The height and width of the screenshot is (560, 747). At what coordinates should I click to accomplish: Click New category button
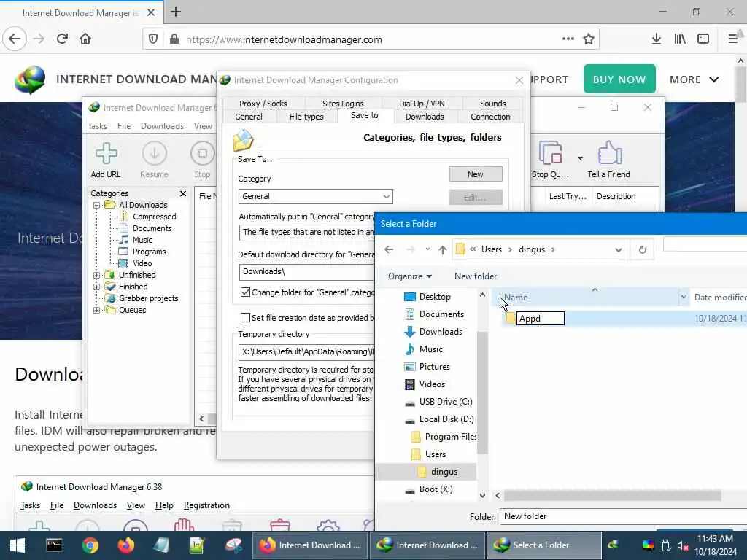[x=476, y=174]
